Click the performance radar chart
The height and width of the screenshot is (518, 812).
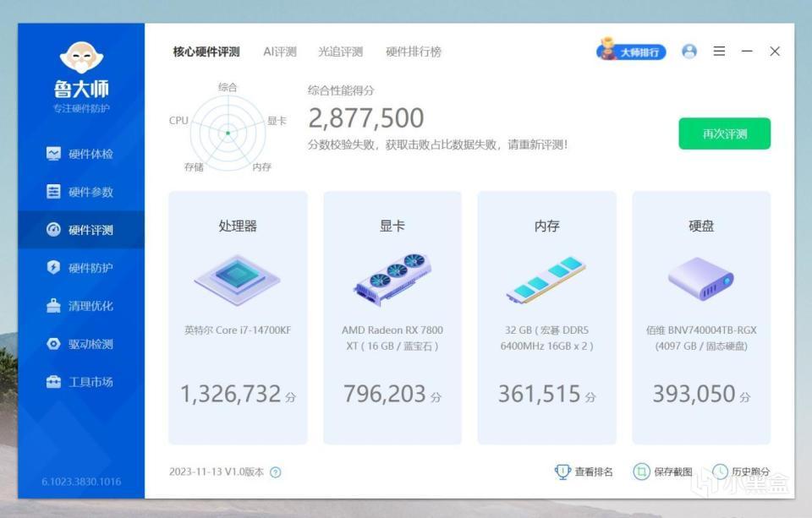228,133
